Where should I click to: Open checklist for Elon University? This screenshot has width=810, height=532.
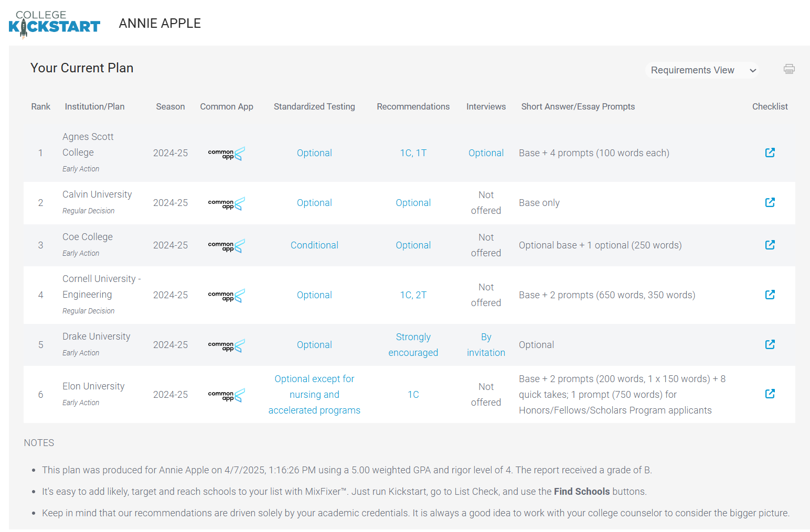tap(770, 394)
